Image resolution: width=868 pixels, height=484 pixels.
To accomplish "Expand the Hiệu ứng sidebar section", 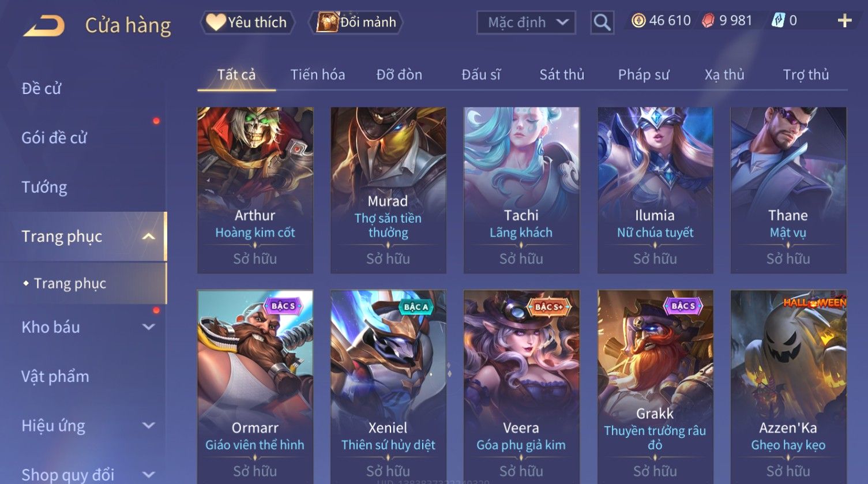I will click(148, 426).
